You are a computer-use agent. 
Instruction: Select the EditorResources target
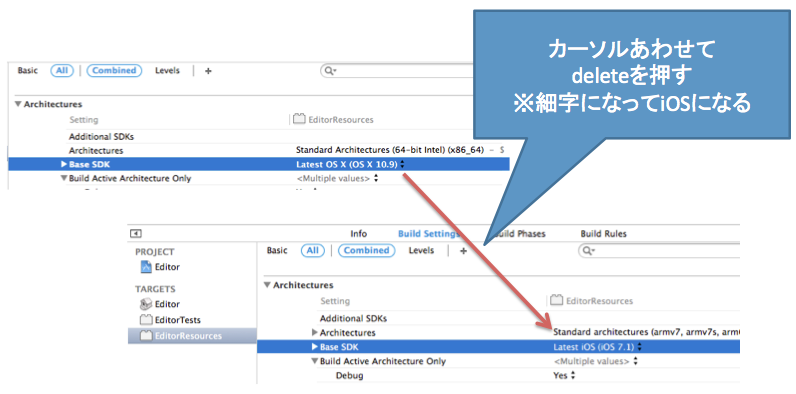(192, 336)
